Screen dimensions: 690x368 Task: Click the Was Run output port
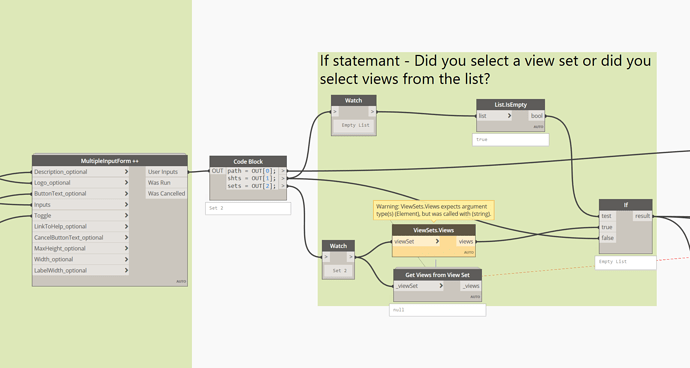point(166,183)
